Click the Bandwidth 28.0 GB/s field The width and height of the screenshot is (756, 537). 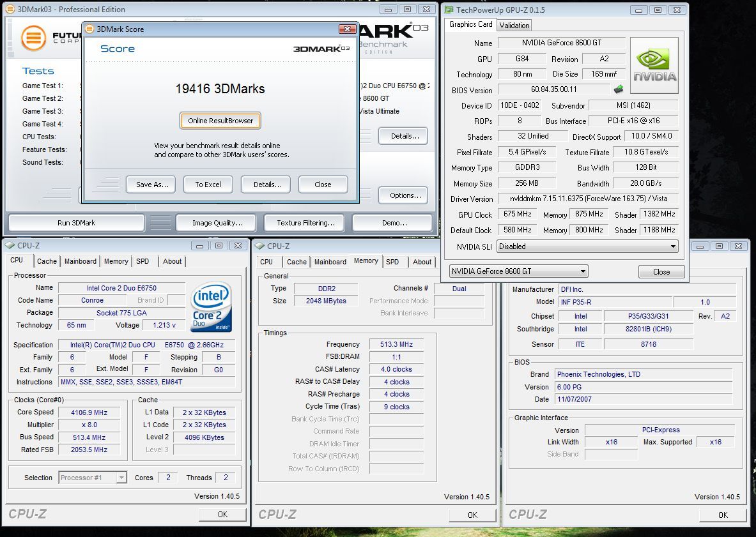[x=645, y=183]
